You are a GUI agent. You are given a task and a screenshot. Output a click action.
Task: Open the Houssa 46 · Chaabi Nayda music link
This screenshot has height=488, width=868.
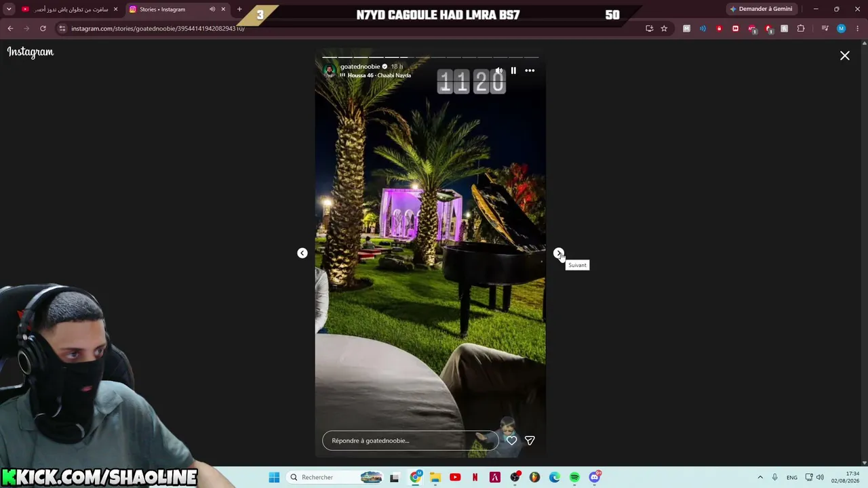coord(379,75)
